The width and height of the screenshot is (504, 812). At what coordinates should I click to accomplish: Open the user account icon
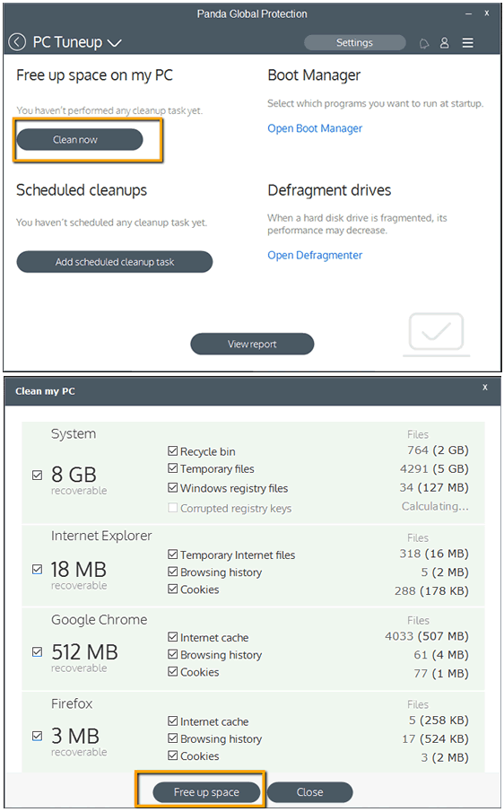click(x=445, y=42)
